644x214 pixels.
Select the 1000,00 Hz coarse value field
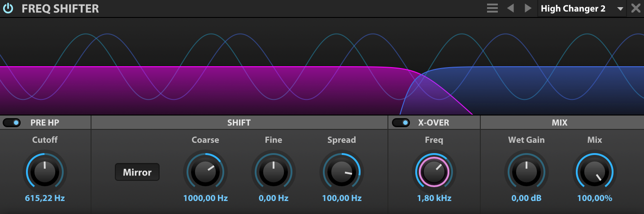(205, 198)
